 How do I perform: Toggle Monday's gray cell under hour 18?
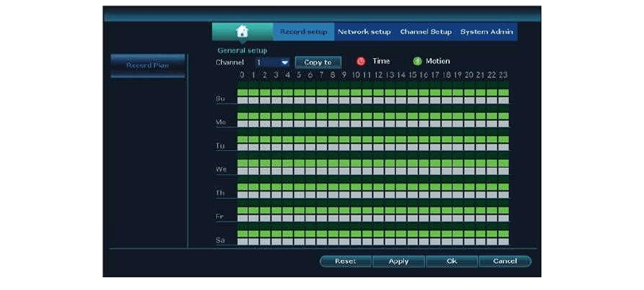coord(447,124)
